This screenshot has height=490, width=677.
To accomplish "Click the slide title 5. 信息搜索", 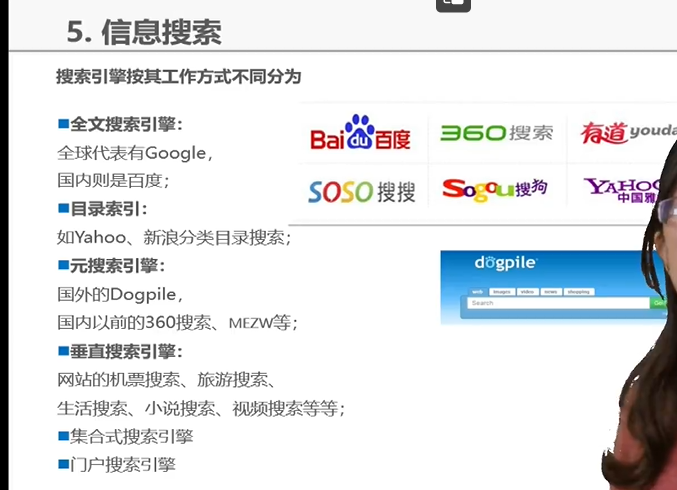I will [x=144, y=32].
